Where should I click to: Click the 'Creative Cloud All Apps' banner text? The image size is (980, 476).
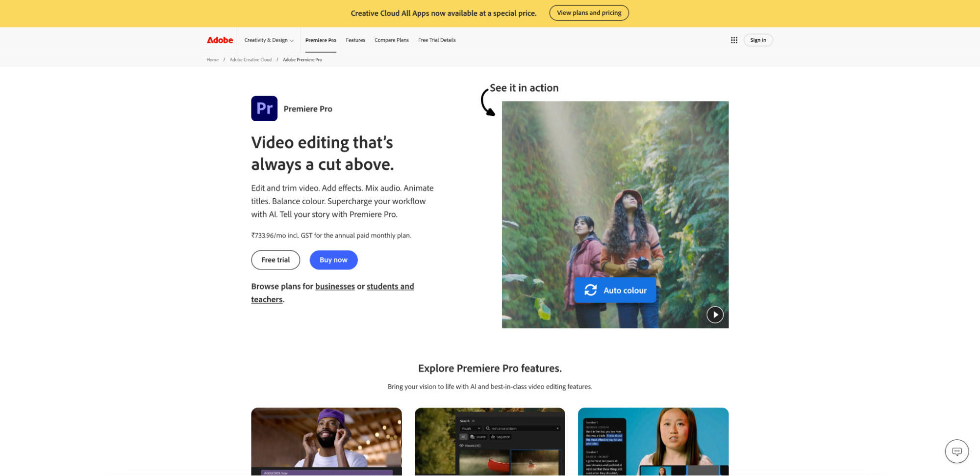[x=444, y=13]
